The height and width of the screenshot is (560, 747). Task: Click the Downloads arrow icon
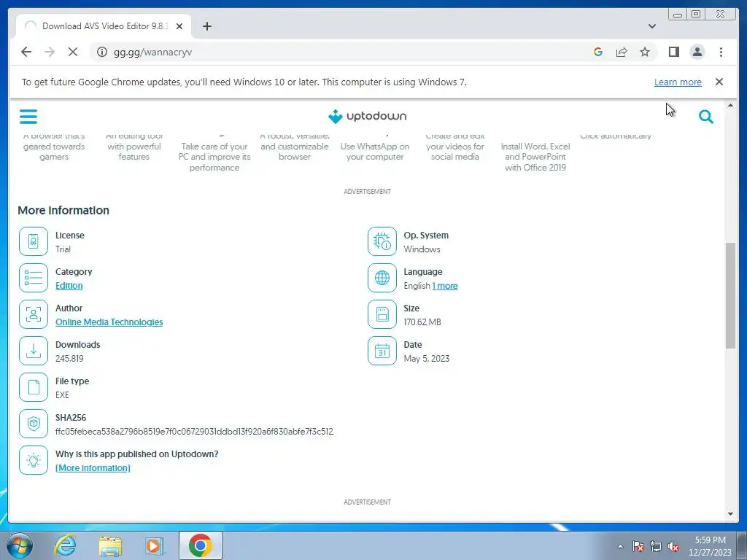[x=34, y=351]
